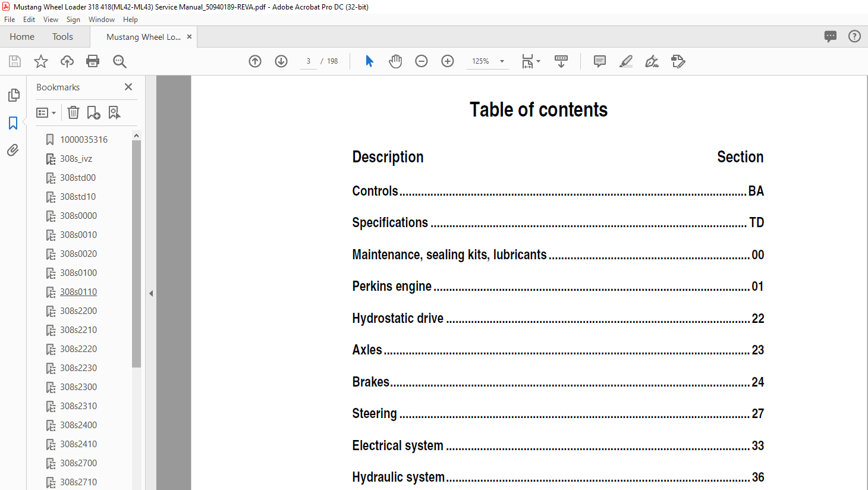Image resolution: width=868 pixels, height=490 pixels.
Task: Select bookmark 308s_ivz
Action: tap(76, 159)
